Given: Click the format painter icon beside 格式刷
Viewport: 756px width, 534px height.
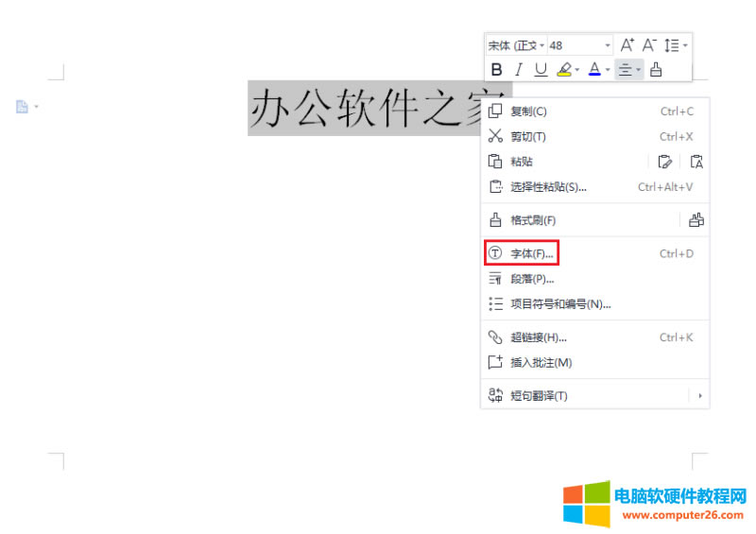Looking at the screenshot, I should point(696,220).
